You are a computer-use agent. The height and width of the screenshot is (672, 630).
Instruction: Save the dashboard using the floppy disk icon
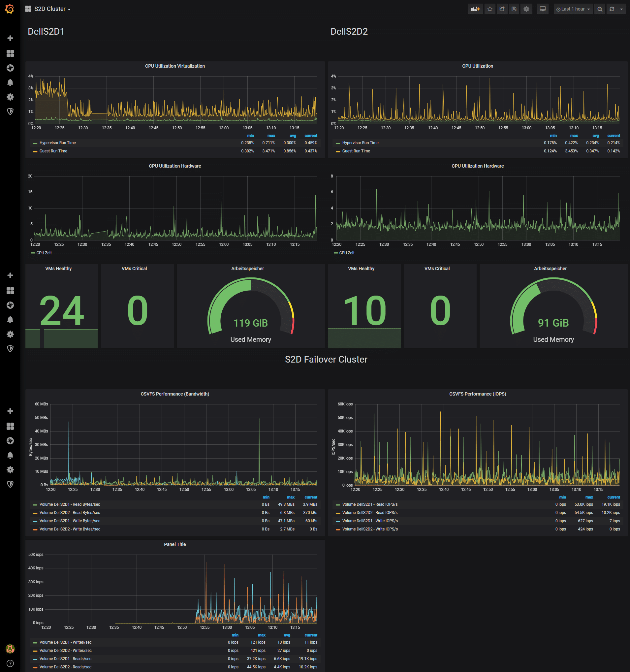(x=514, y=9)
